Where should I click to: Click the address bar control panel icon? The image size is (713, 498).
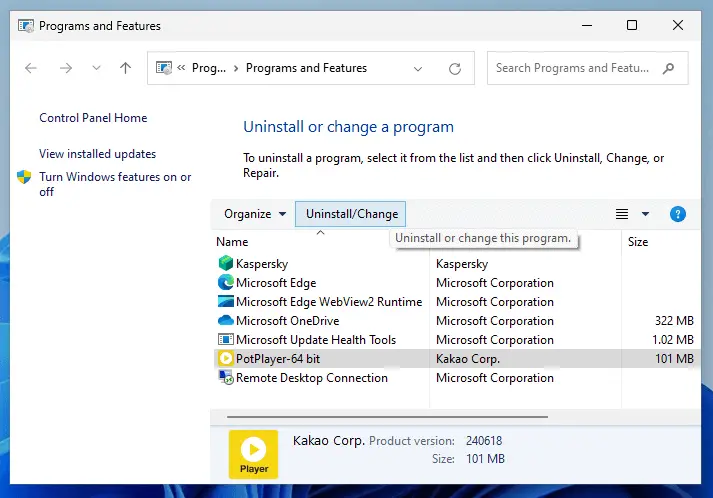pos(164,68)
